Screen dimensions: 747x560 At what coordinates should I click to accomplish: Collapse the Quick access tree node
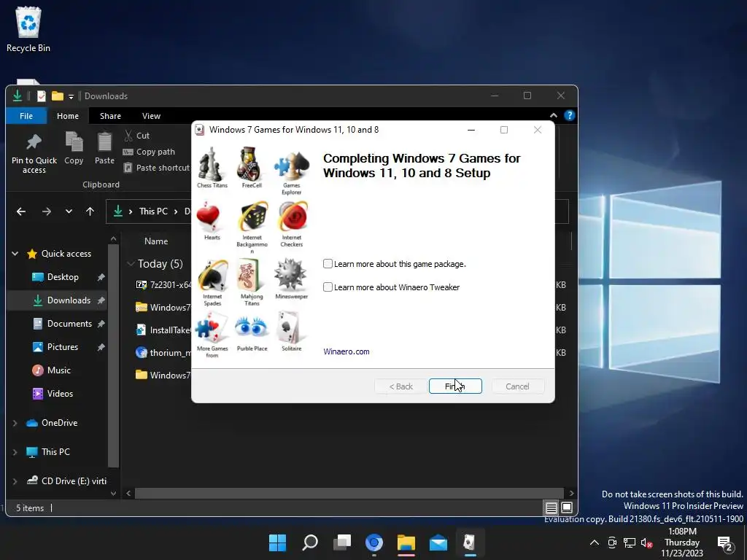pos(15,254)
